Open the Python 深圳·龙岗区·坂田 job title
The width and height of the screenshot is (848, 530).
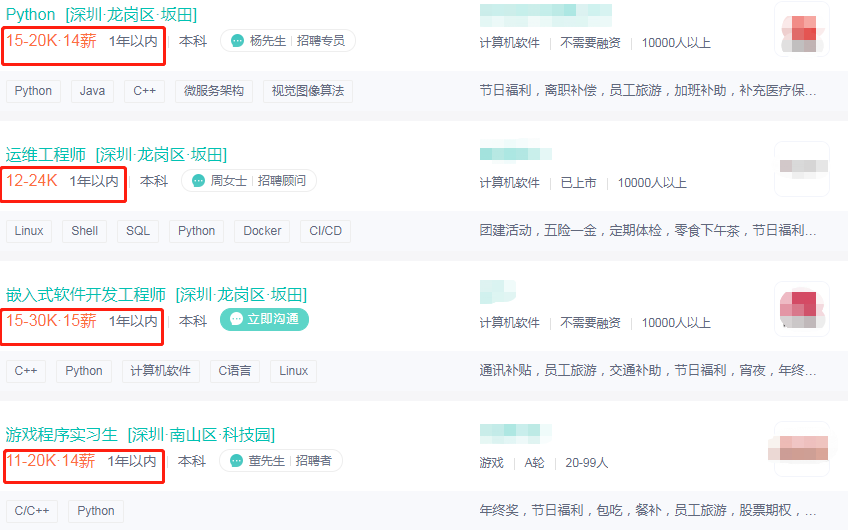[101, 15]
